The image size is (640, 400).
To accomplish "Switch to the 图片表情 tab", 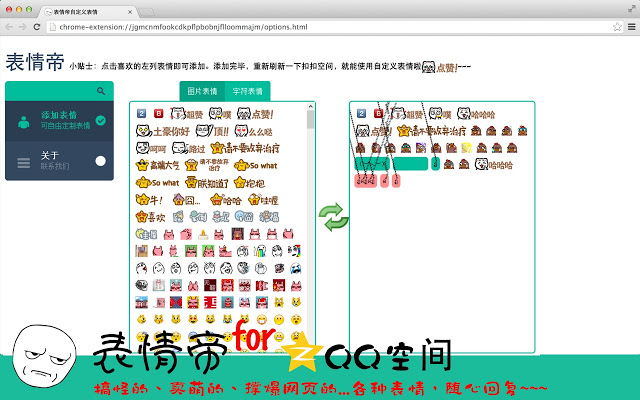I will point(202,91).
